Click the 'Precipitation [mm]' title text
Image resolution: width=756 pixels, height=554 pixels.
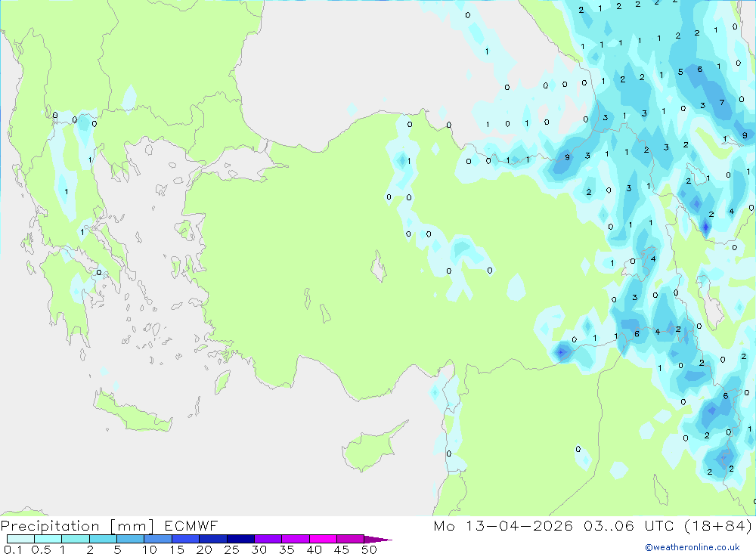pos(77,526)
